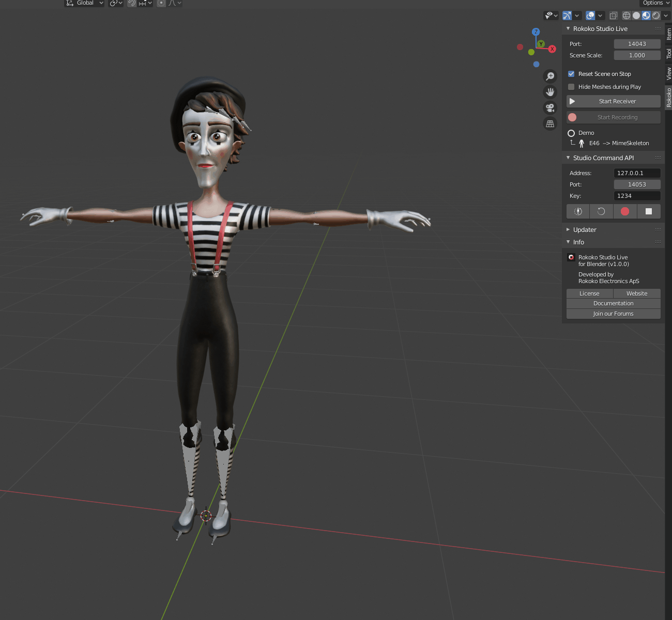Toggle the snapping magnet button
This screenshot has height=620, width=672.
[132, 3]
